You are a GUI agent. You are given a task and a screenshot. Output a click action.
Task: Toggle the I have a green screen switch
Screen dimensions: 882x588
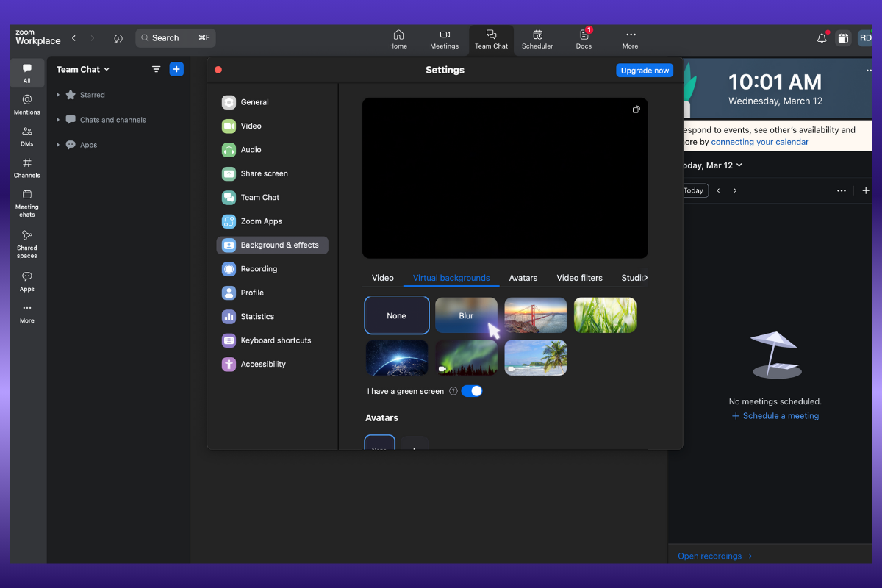pos(472,391)
